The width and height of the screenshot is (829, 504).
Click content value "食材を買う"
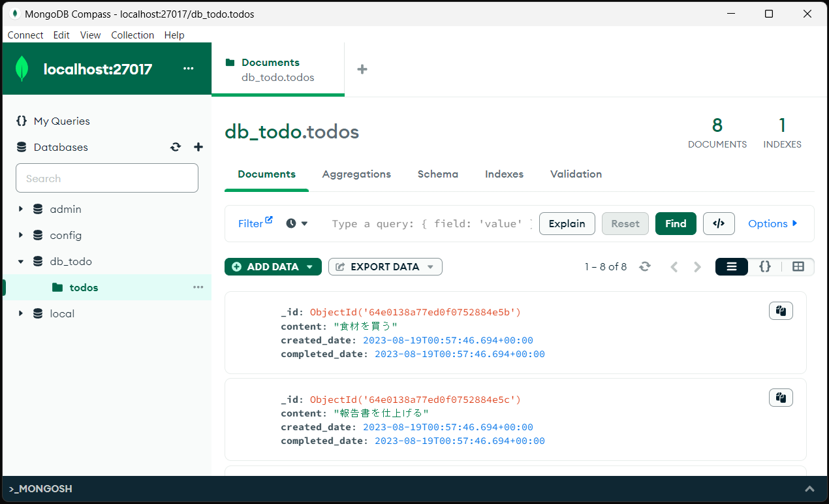(x=365, y=326)
